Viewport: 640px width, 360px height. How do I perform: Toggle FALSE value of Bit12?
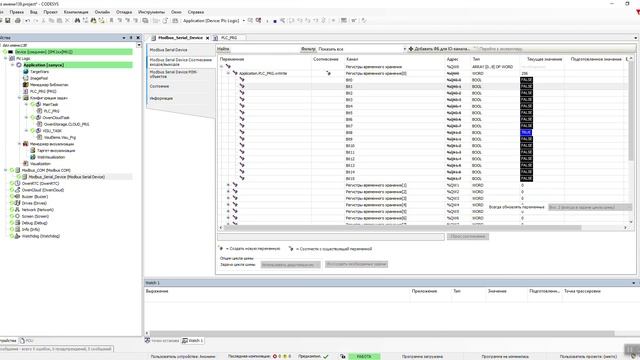(526, 159)
